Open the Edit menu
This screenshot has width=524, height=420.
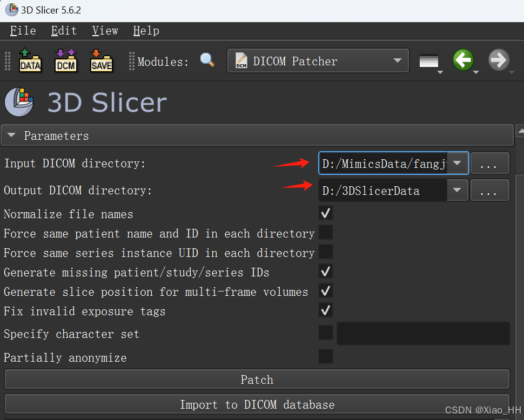(x=64, y=31)
